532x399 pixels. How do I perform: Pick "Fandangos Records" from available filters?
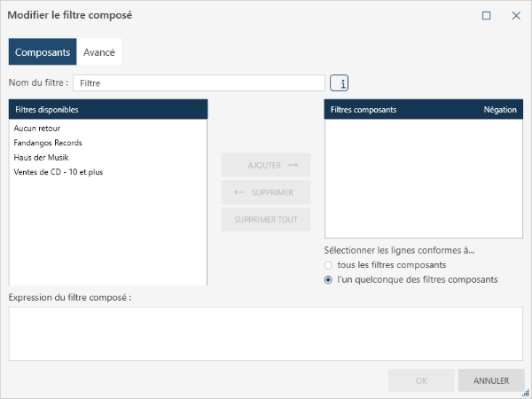(48, 143)
